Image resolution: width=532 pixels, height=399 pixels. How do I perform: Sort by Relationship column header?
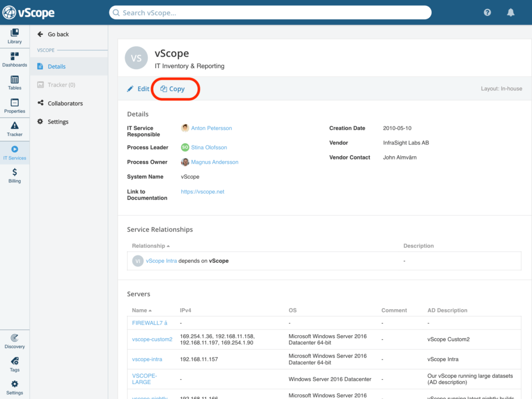click(x=151, y=246)
